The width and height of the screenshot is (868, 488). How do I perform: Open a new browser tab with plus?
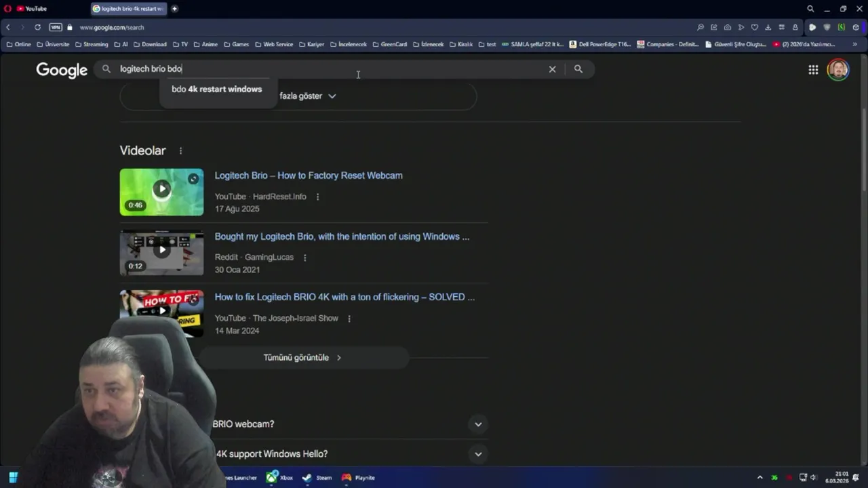click(x=174, y=9)
